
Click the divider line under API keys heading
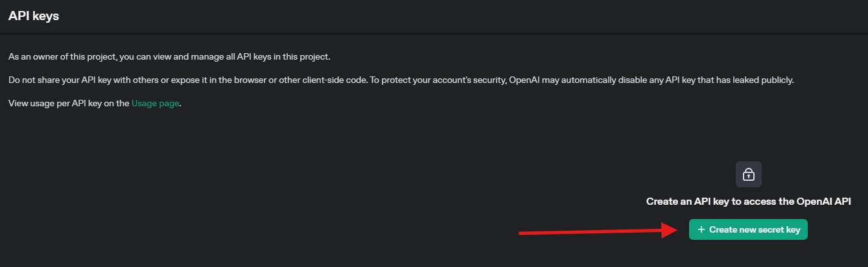(x=434, y=34)
